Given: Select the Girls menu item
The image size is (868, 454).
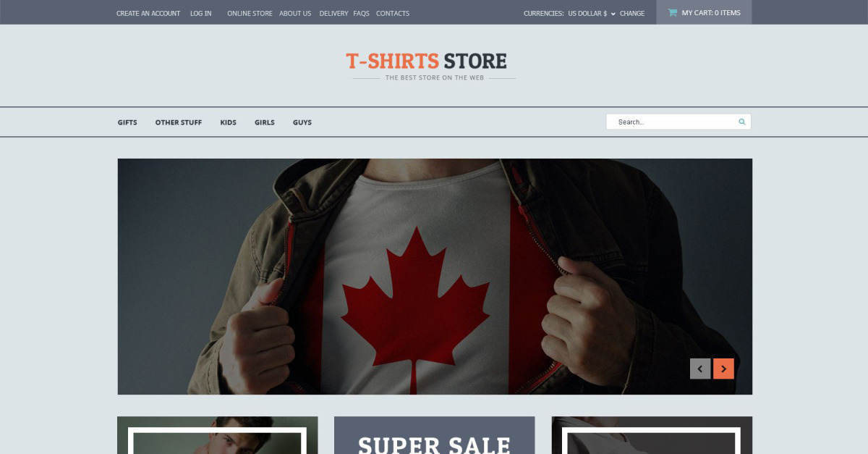Looking at the screenshot, I should coord(265,122).
